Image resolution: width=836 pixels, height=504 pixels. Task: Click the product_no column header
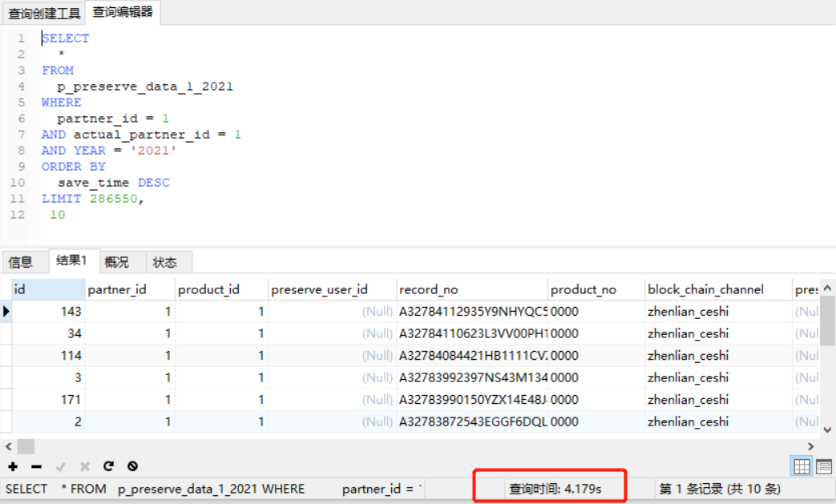click(x=596, y=289)
